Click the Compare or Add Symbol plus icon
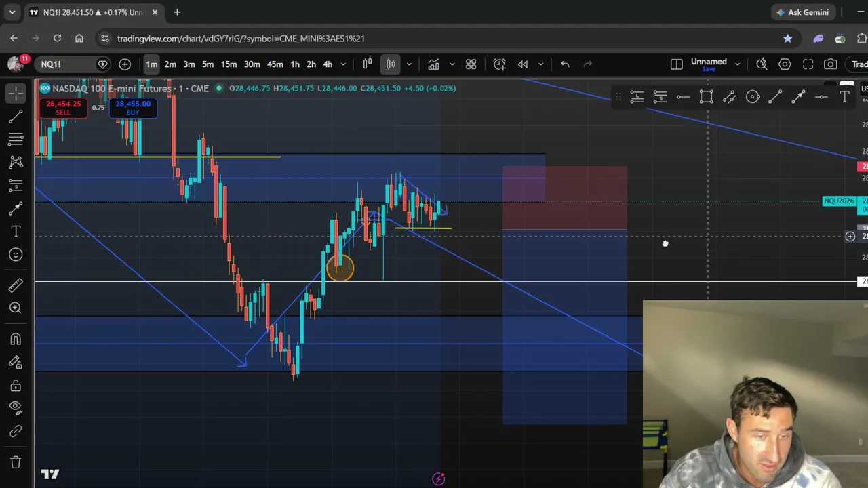The image size is (868, 488). coord(125,64)
